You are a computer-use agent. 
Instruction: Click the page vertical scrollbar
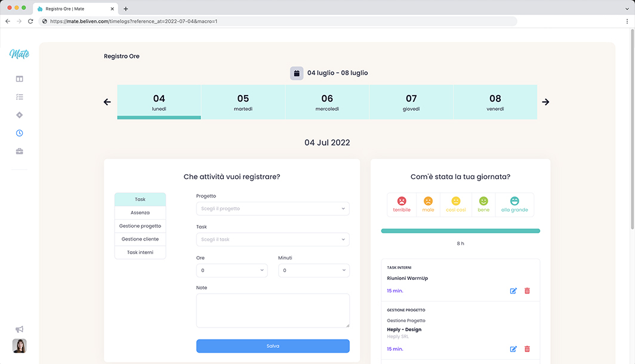click(632, 129)
